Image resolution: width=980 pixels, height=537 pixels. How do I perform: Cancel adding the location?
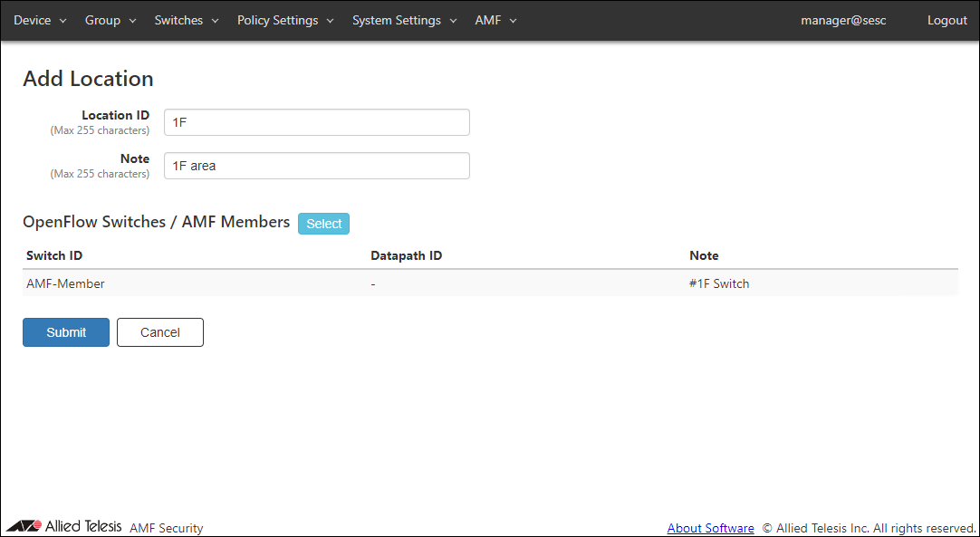coord(160,332)
